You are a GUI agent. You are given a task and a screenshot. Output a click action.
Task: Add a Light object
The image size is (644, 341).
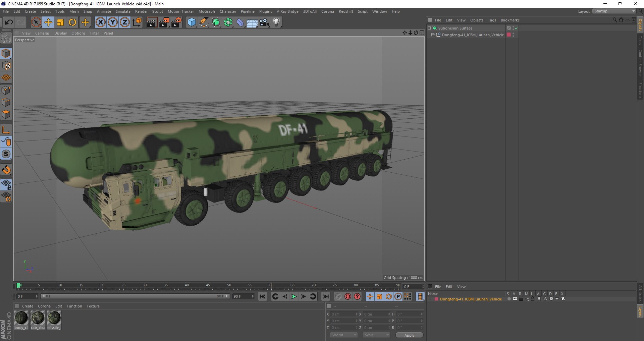[276, 22]
